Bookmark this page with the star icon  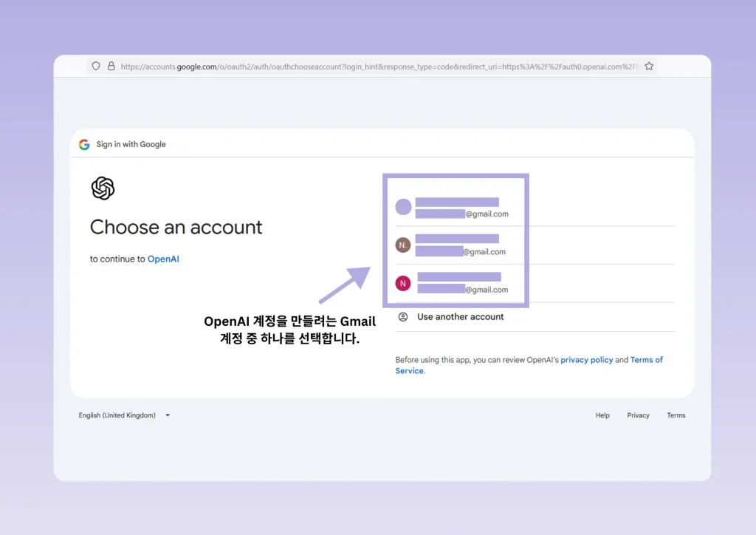coord(649,66)
